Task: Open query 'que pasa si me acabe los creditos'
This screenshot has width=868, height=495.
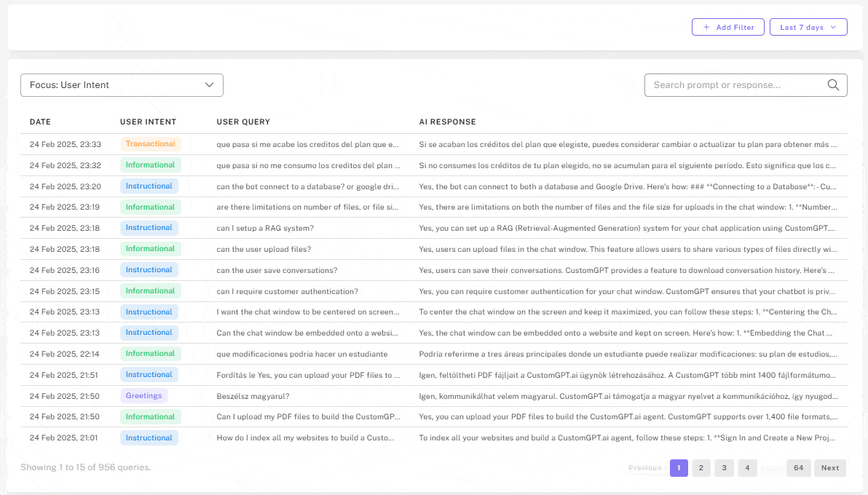Action: 308,145
